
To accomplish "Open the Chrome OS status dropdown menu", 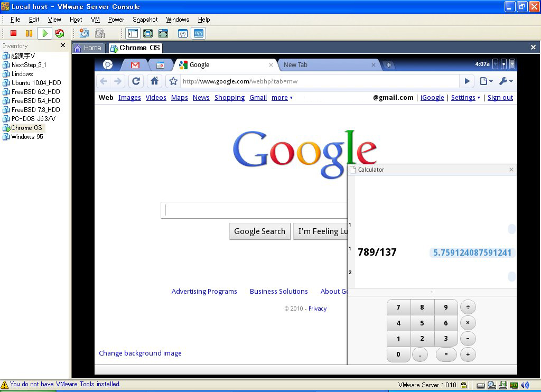I will [512, 64].
